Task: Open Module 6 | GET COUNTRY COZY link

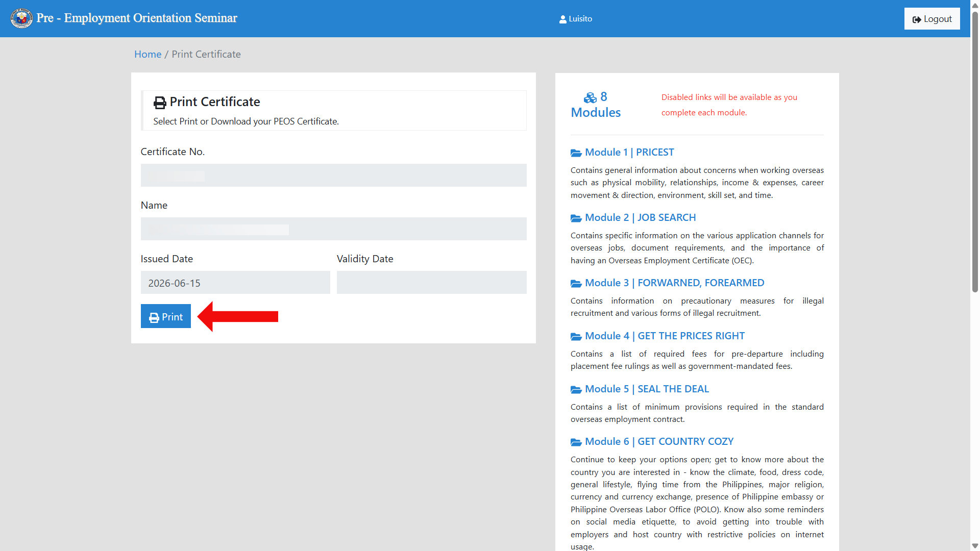Action: point(659,441)
